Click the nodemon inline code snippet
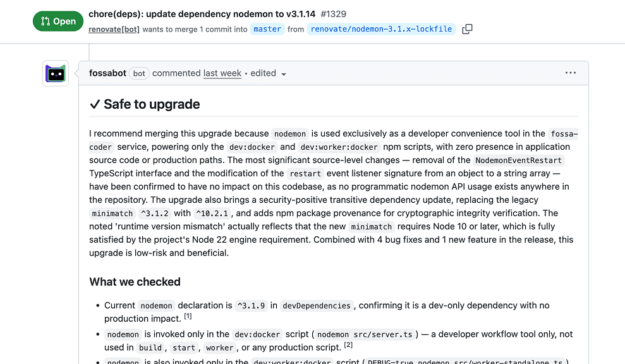 pos(290,133)
